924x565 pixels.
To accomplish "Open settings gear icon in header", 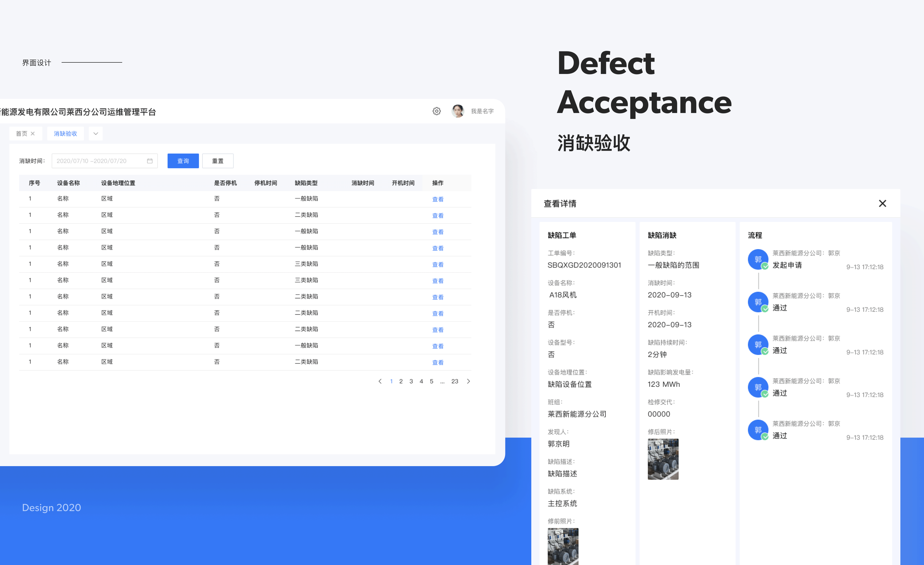I will (437, 111).
